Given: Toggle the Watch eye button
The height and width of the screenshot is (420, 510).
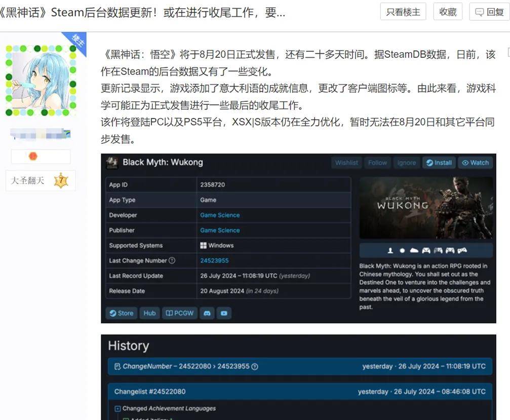Looking at the screenshot, I should (x=476, y=163).
